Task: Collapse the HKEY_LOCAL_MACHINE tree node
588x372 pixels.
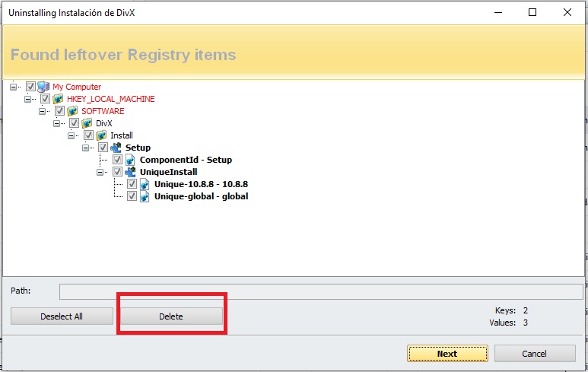Action: 28,99
